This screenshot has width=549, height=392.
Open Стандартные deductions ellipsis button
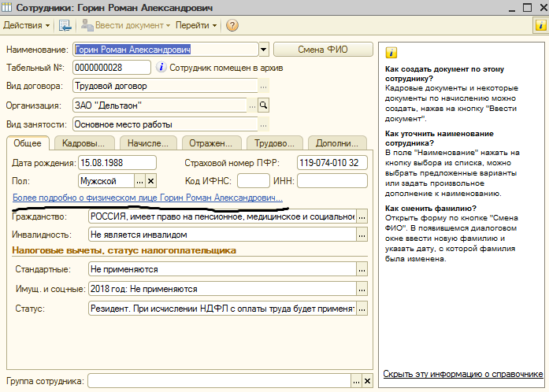tap(362, 269)
